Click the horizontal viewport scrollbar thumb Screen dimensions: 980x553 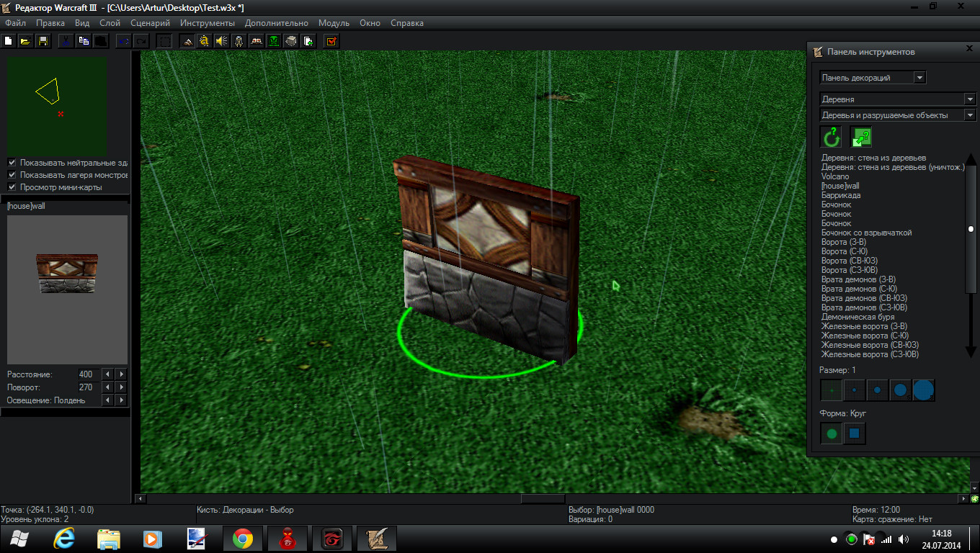543,498
